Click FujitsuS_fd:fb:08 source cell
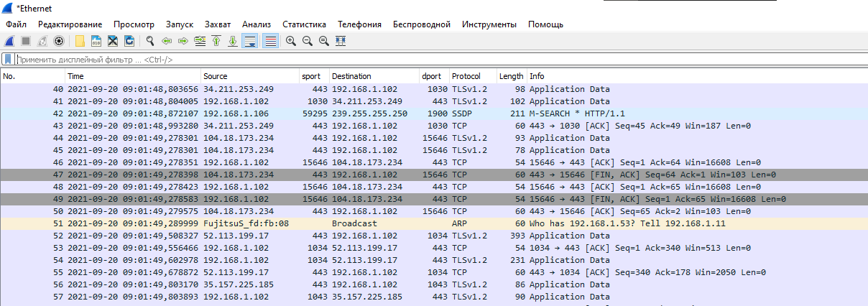Viewport: 868px width, 306px height. click(x=246, y=223)
